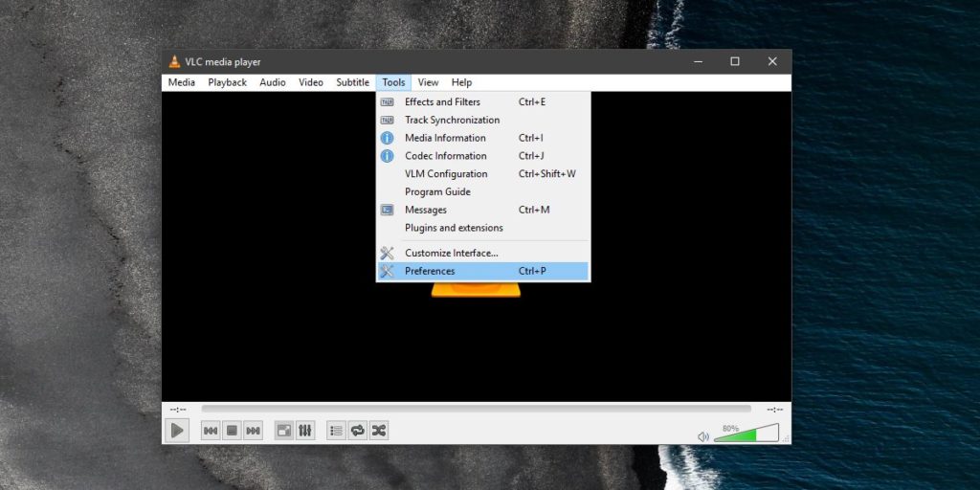Open the Playback menu
The width and height of the screenshot is (980, 490).
tap(227, 82)
